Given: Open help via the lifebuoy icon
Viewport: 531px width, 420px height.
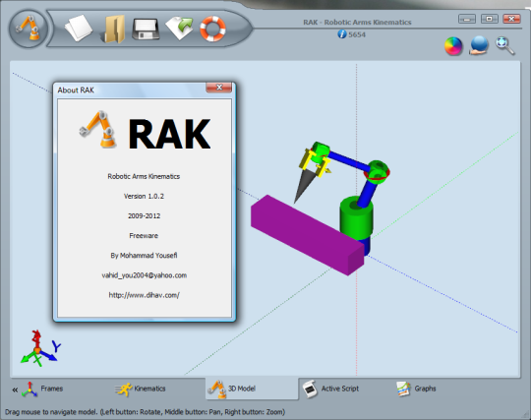Looking at the screenshot, I should tap(212, 29).
